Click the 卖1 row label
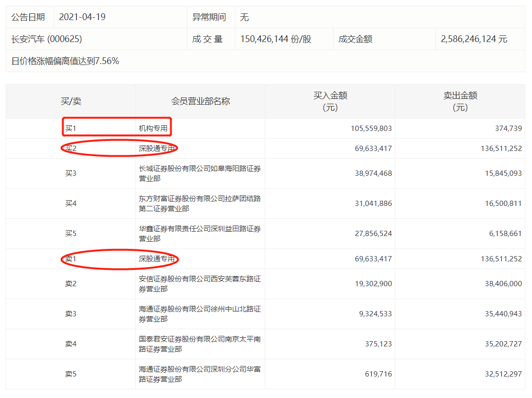532x398 pixels. 71,258
